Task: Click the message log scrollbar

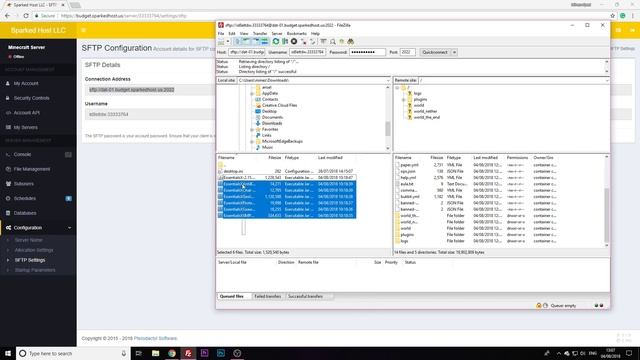Action: coord(607,67)
